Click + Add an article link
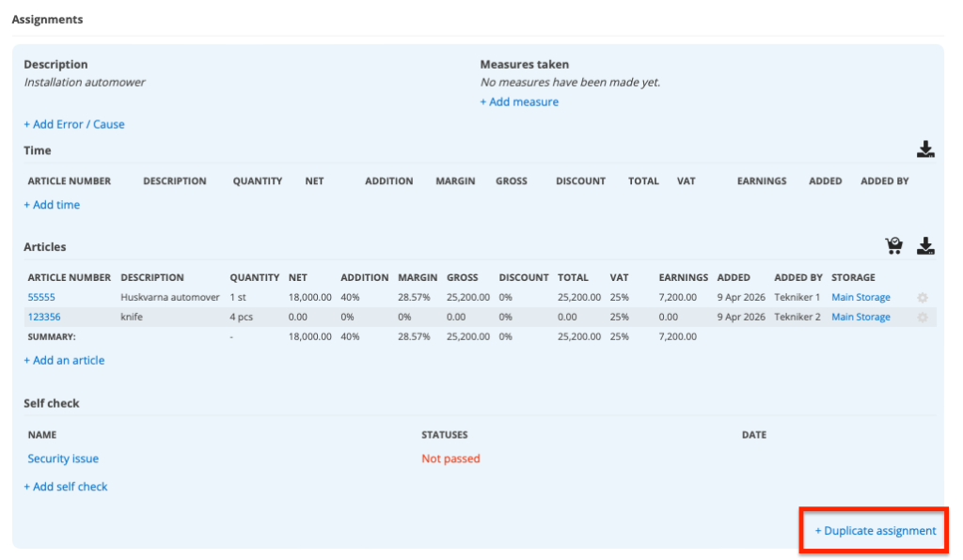963x560 pixels. coord(64,360)
